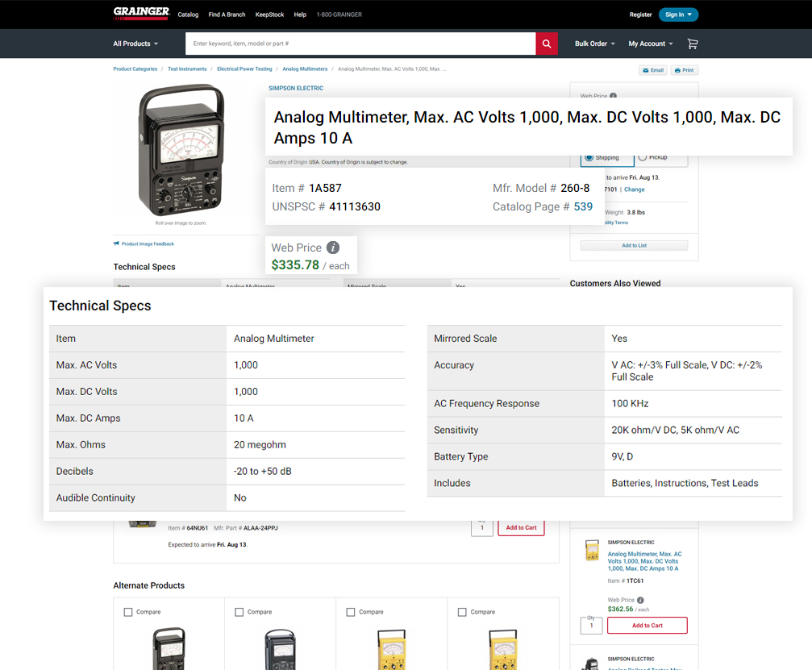The width and height of the screenshot is (812, 670).
Task: Select the Shipping radio option
Action: (x=589, y=157)
